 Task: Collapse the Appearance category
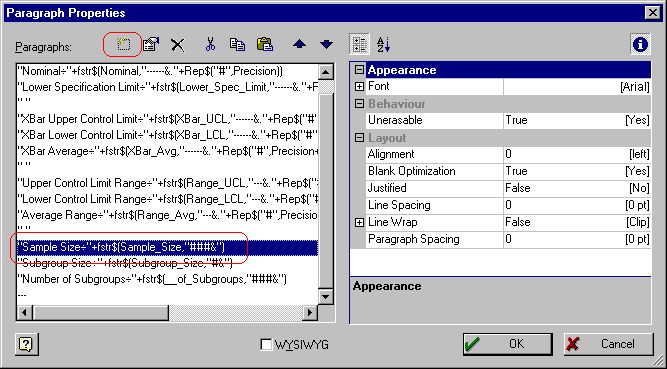tap(359, 70)
